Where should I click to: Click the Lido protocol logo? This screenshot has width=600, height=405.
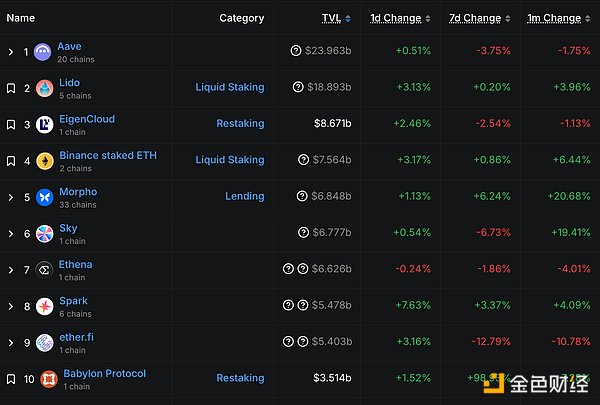[x=43, y=88]
